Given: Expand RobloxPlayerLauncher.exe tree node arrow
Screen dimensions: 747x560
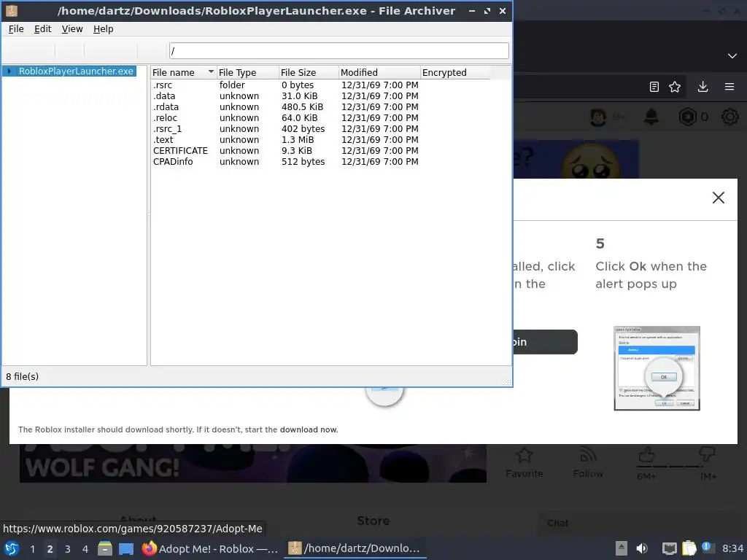Looking at the screenshot, I should tap(9, 71).
